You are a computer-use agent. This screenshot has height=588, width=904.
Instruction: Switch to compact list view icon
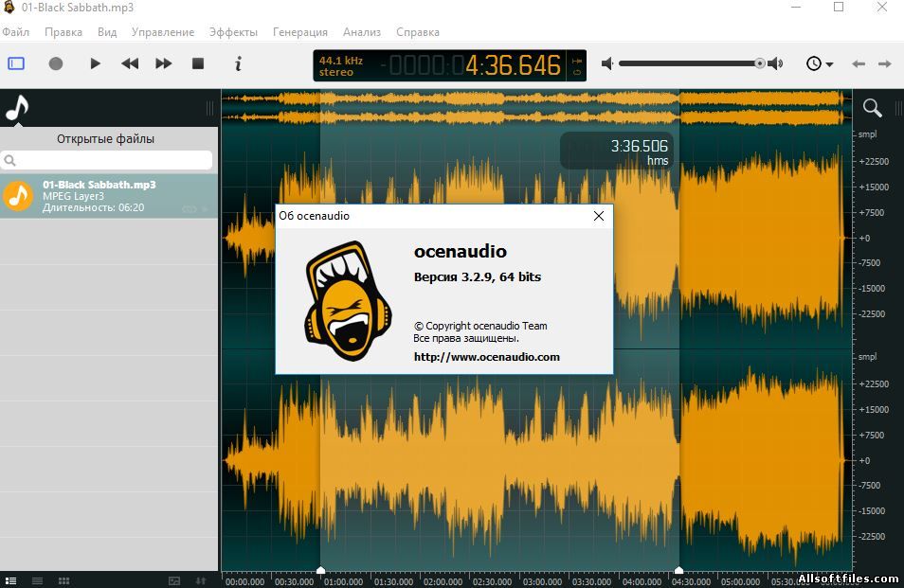point(38,580)
